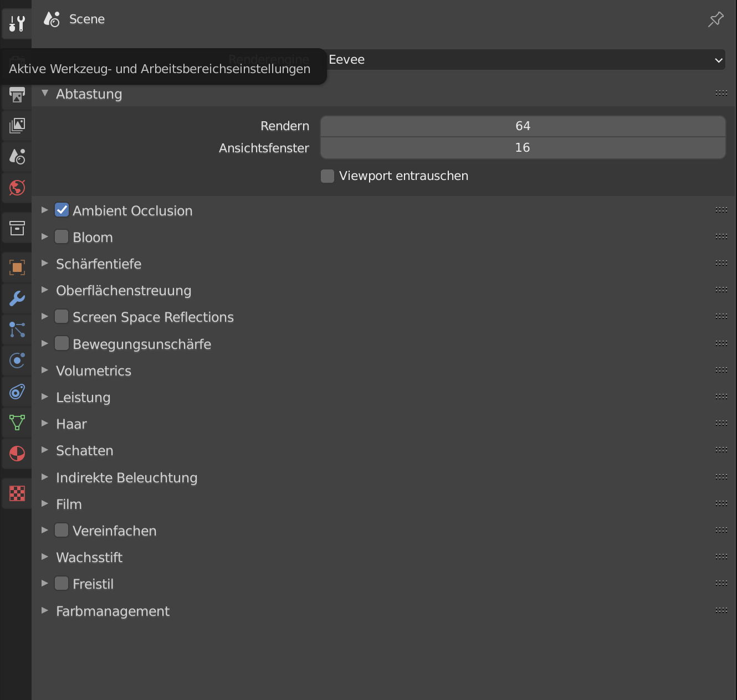Open the Object properties orange square tab

coord(17,267)
